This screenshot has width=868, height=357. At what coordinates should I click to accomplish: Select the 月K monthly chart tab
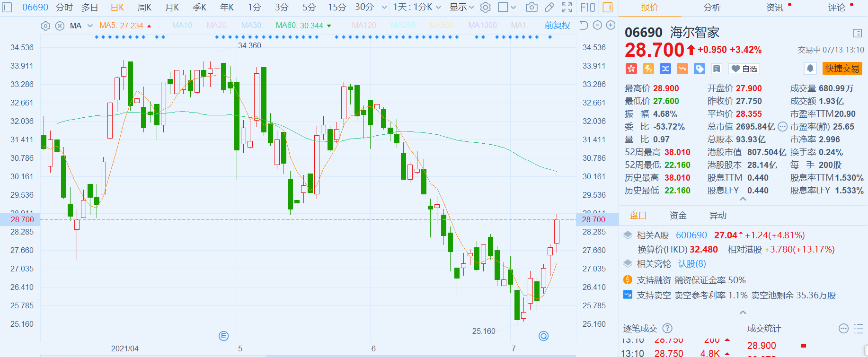[x=172, y=7]
